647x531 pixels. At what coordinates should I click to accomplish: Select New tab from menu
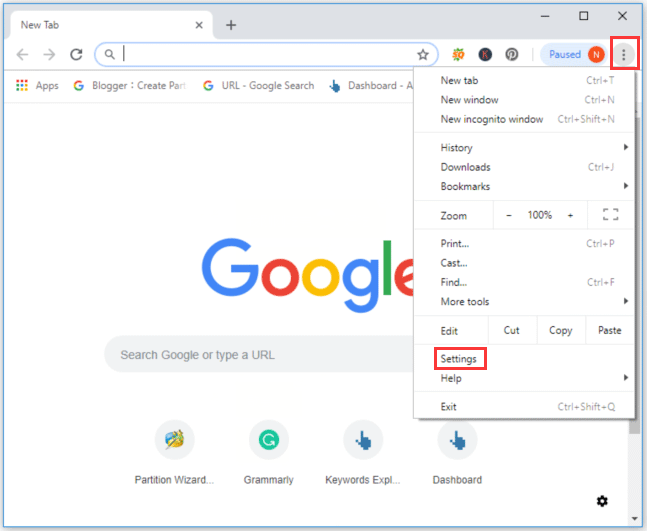[x=524, y=80]
